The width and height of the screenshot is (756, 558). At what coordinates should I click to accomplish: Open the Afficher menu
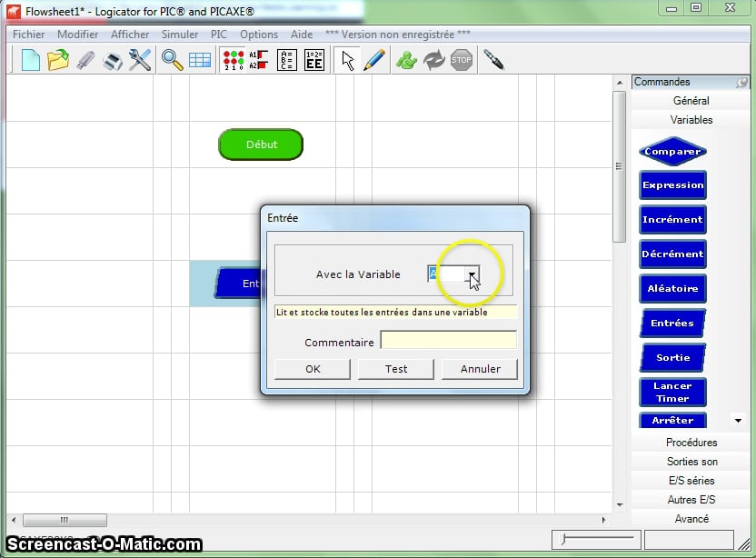[130, 35]
